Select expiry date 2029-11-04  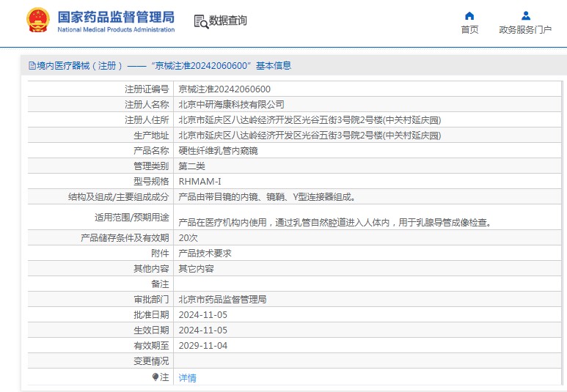click(203, 346)
